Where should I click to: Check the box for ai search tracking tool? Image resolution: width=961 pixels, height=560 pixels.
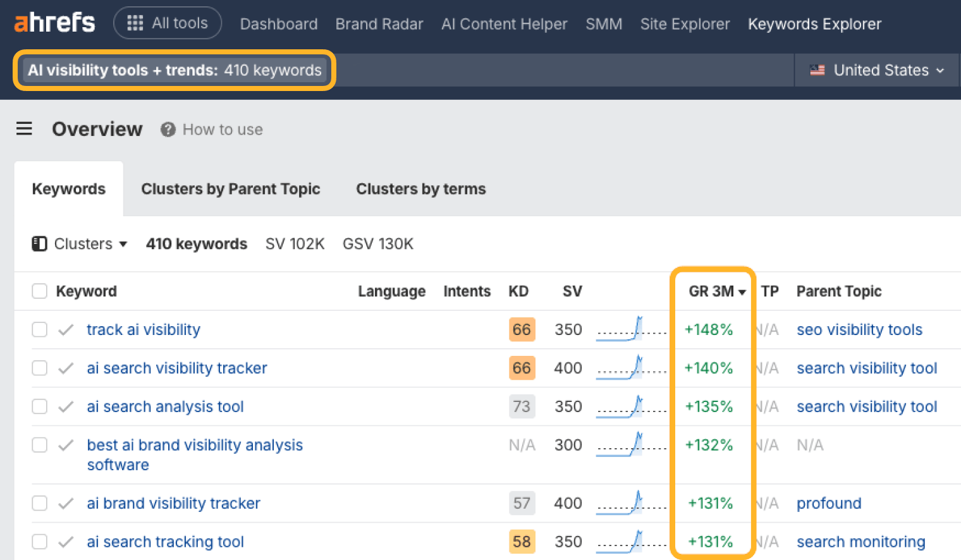click(40, 542)
